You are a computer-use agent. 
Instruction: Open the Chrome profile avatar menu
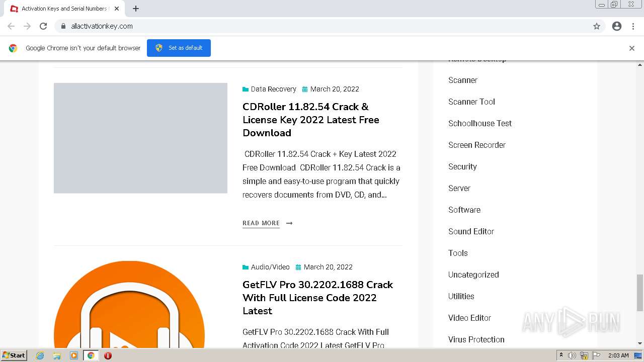tap(617, 26)
